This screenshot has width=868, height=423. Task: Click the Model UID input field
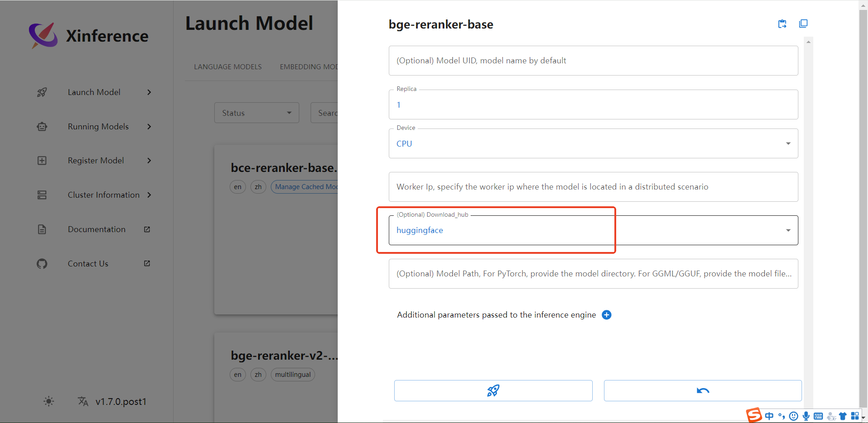pos(593,61)
